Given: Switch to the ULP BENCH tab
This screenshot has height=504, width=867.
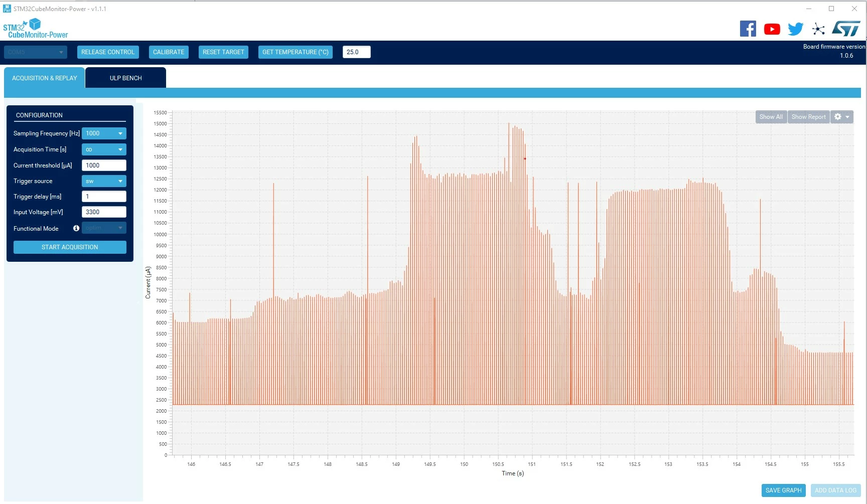Looking at the screenshot, I should 125,78.
